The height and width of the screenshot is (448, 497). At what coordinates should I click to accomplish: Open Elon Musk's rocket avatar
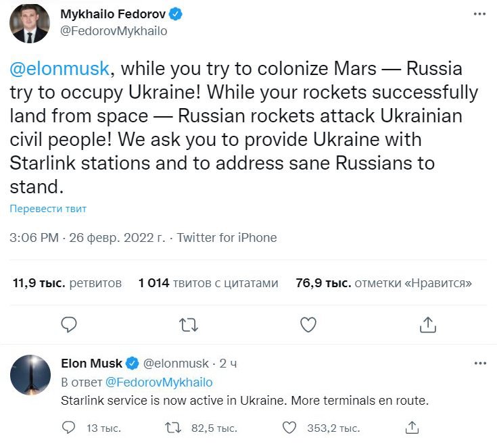tap(29, 376)
